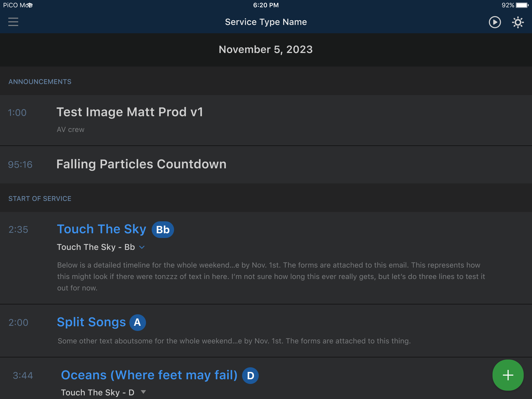
Task: Tap the Bb key badge
Action: coord(163,230)
